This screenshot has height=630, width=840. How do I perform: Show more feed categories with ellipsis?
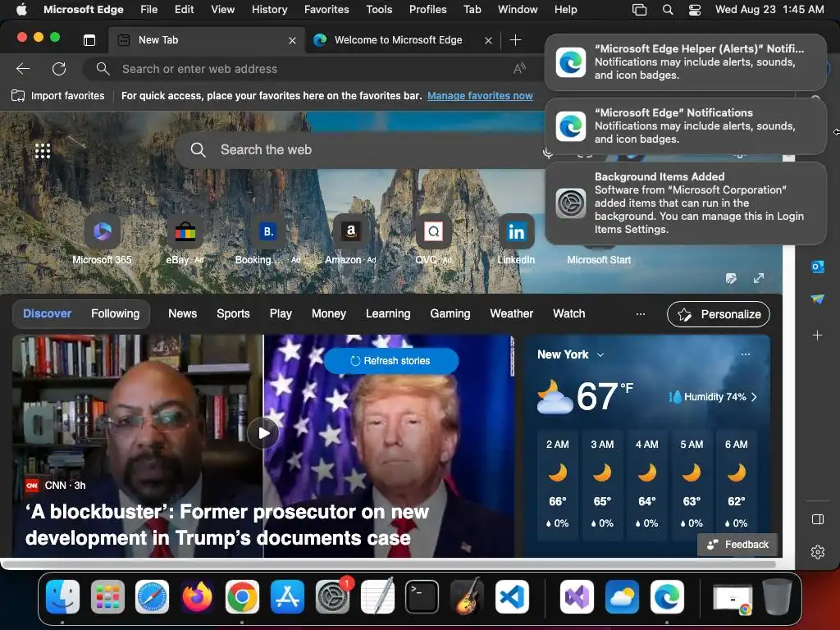640,314
